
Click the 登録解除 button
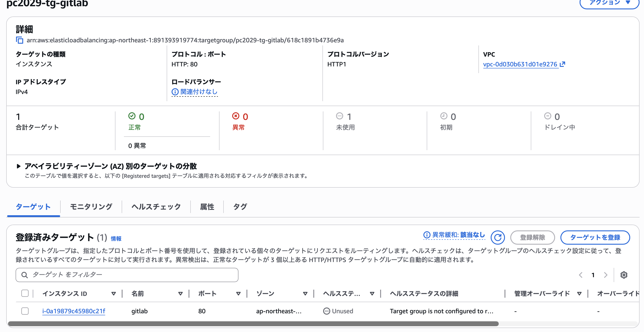(533, 238)
